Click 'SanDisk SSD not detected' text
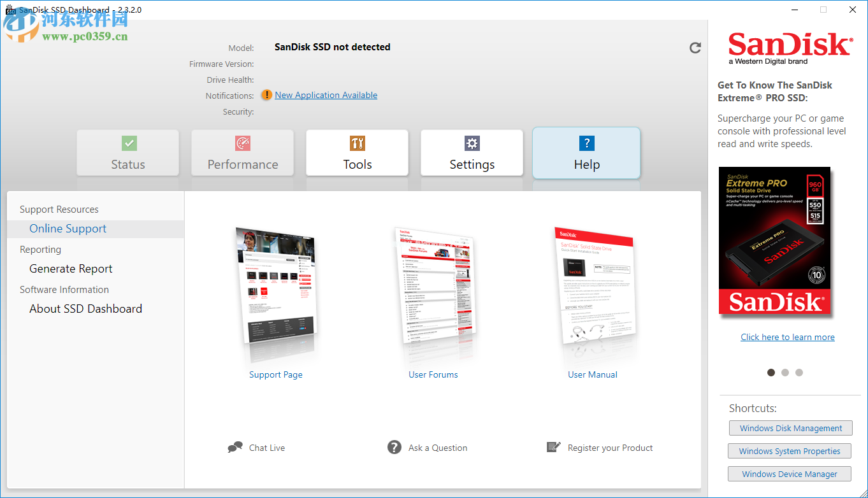The width and height of the screenshot is (868, 498). click(x=333, y=47)
